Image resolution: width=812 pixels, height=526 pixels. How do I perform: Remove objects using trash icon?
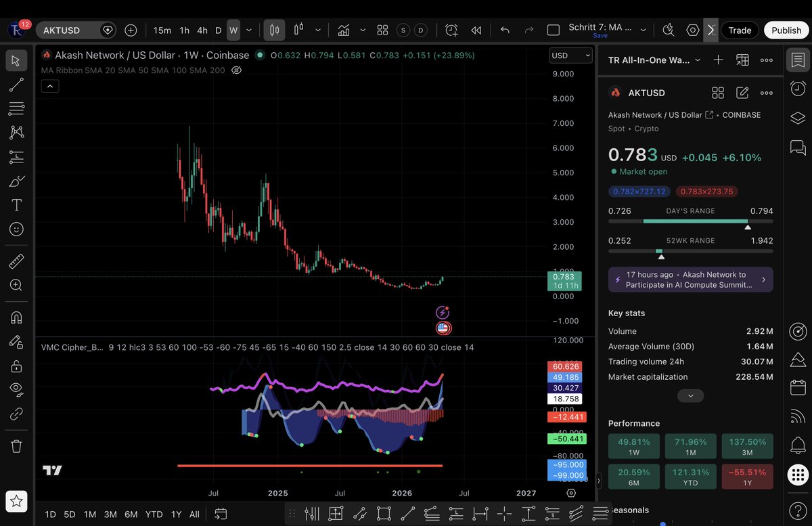[x=17, y=446]
